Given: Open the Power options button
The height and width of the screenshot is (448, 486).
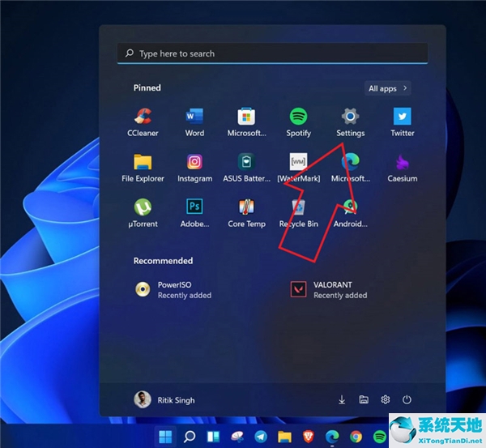Looking at the screenshot, I should point(407,400).
